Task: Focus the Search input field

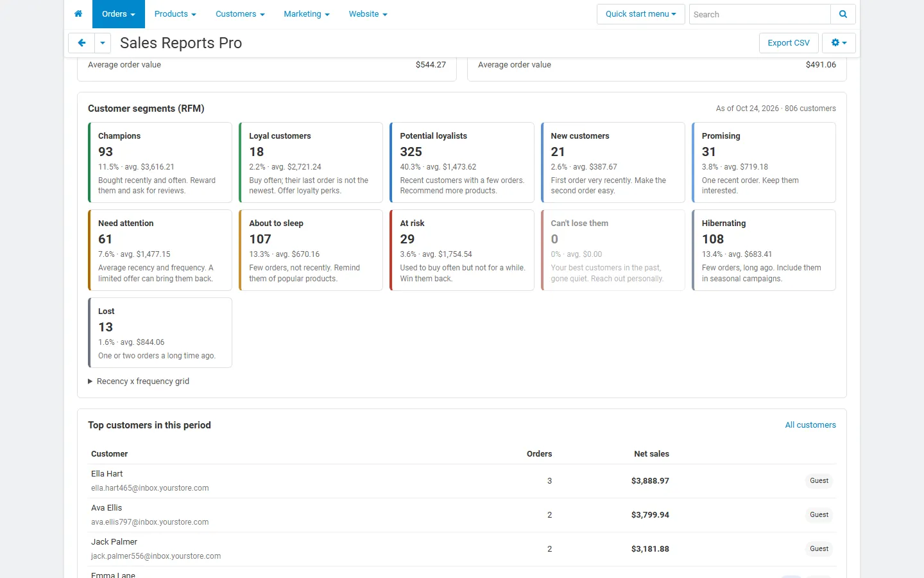Action: pyautogui.click(x=760, y=14)
